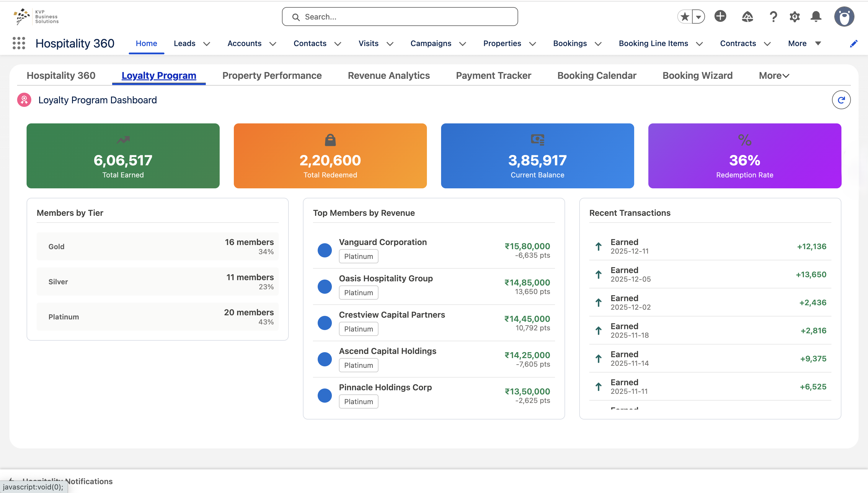
Task: Open the Global Actions plus icon
Action: (x=720, y=16)
